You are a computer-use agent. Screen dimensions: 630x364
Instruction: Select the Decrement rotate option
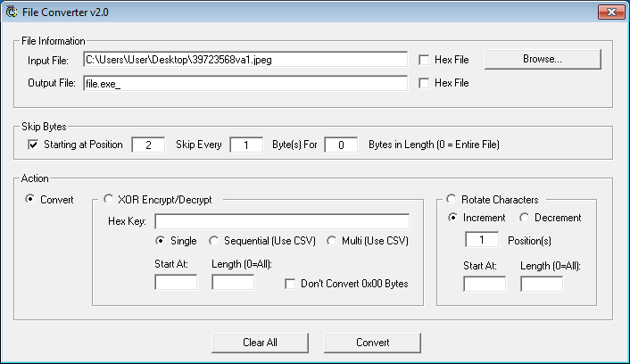coord(525,218)
